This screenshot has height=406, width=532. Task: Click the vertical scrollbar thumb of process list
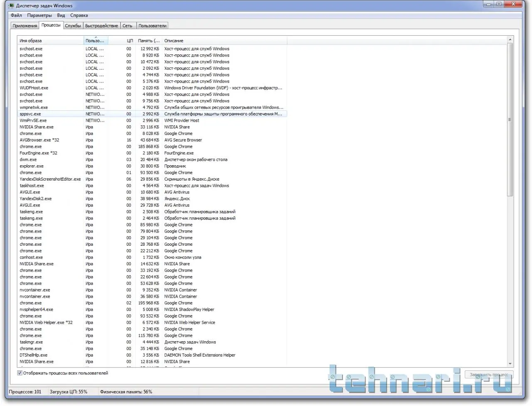(510, 120)
